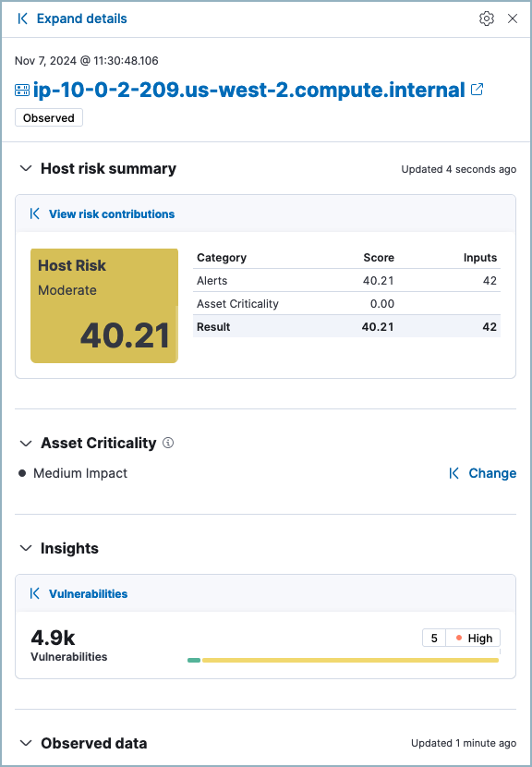Image resolution: width=532 pixels, height=767 pixels.
Task: Open hostname externally via the external-link icon
Action: 477,90
